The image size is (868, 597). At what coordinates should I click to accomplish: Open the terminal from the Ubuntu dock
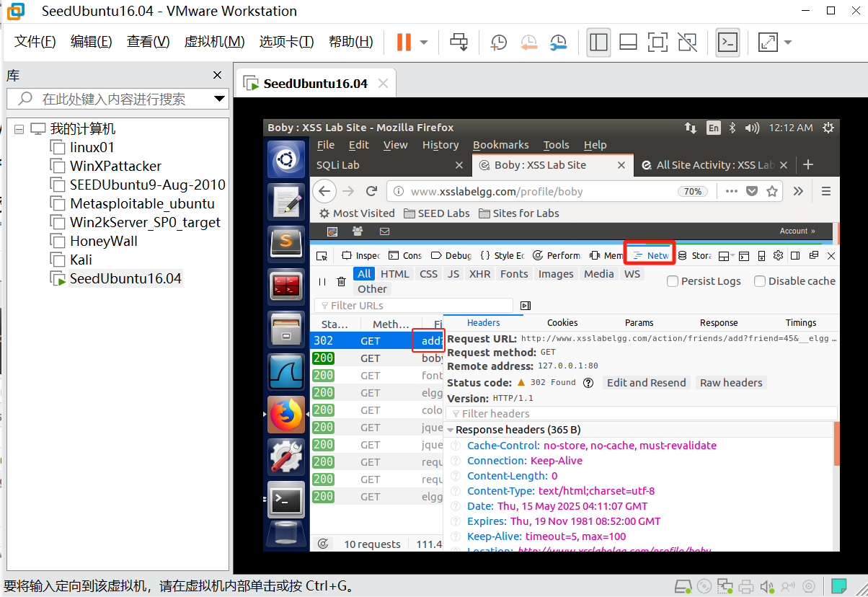click(x=286, y=499)
